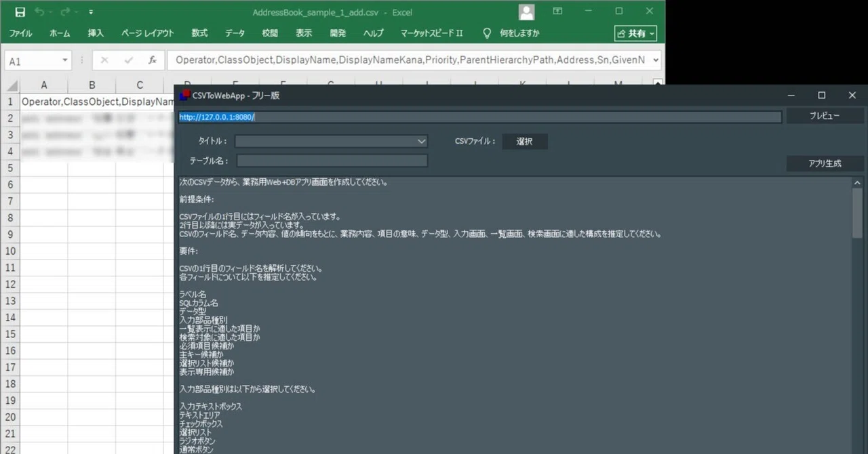
Task: Select row 20 header in Excel
Action: 10,417
